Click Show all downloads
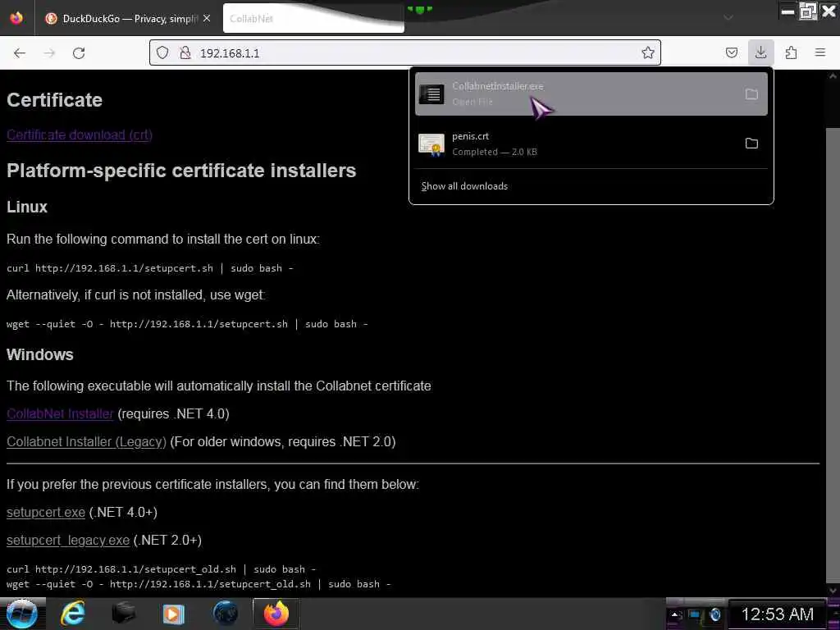Screen dimensions: 840x630 [x=464, y=186]
